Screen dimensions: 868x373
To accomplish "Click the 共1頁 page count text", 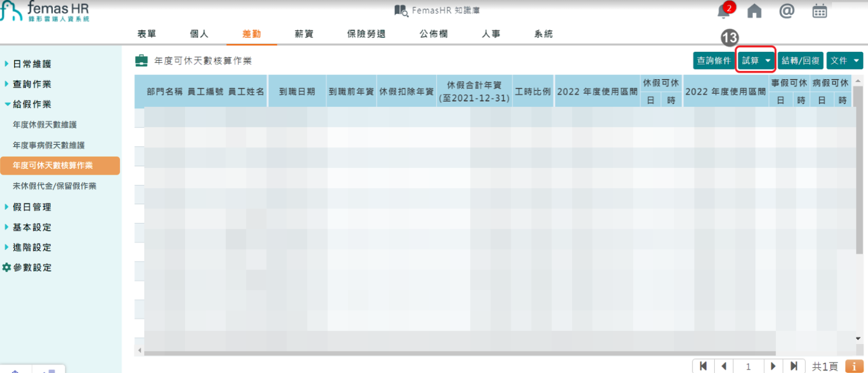I will click(825, 366).
